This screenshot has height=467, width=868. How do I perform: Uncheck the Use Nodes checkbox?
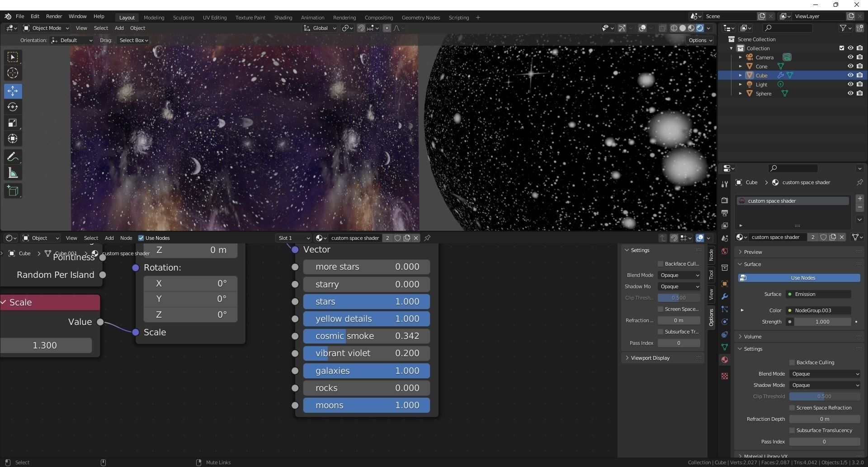(141, 238)
